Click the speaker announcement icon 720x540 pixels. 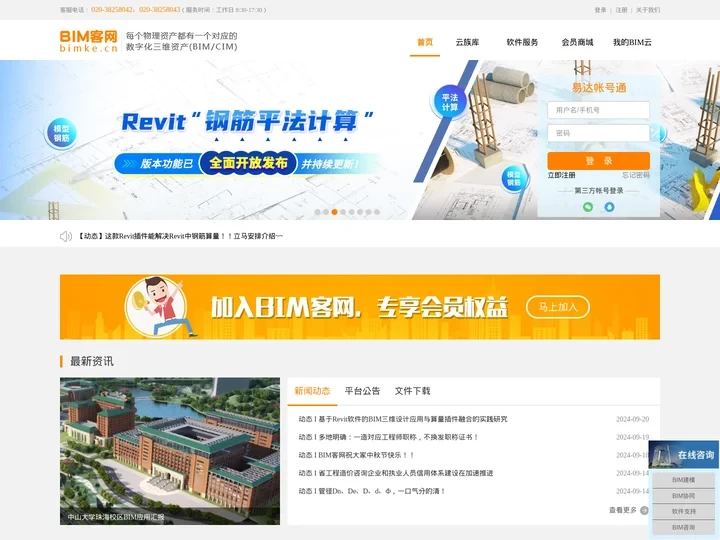66,236
